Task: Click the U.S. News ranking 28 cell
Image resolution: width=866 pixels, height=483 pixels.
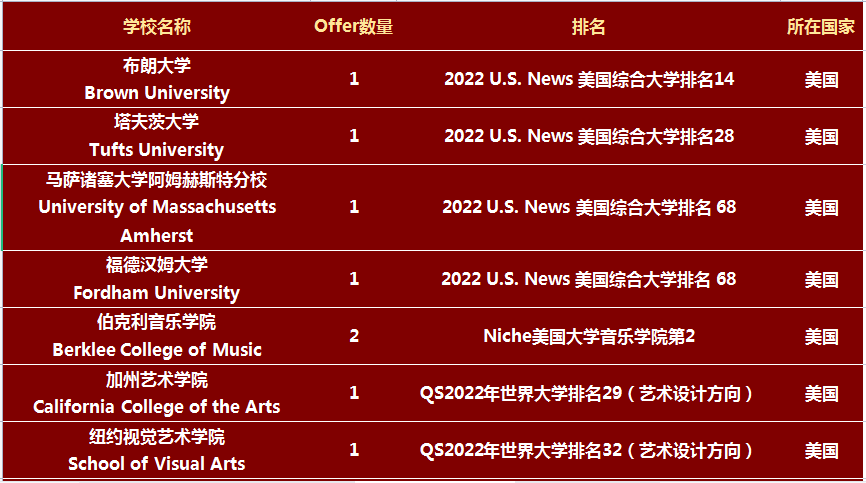Action: click(x=588, y=136)
